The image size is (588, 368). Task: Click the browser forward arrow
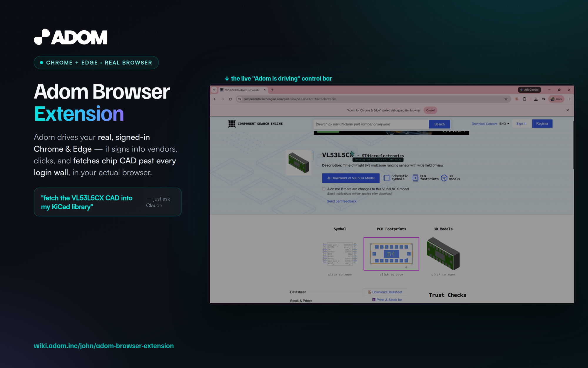pyautogui.click(x=223, y=99)
